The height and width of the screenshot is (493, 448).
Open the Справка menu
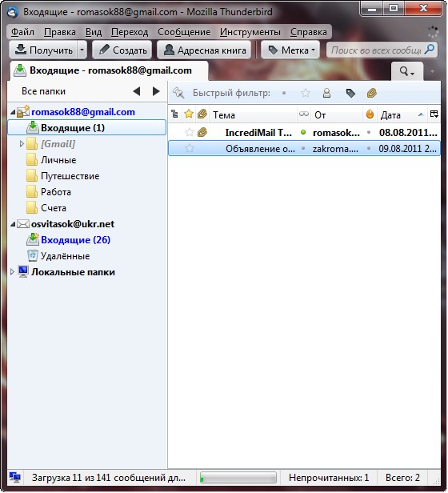[x=309, y=32]
